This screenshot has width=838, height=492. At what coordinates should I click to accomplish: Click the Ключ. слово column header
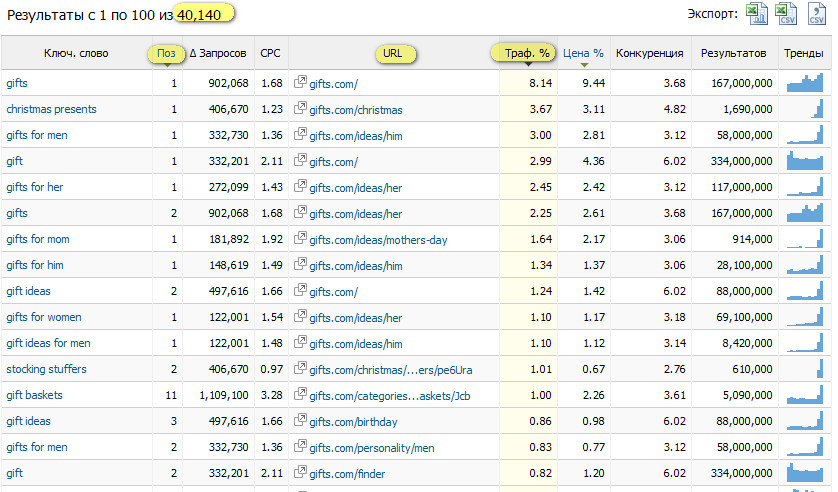tap(76, 53)
